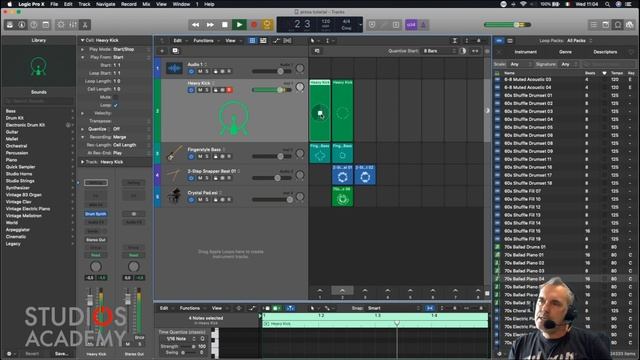Mute the Fingerstyle Bass track
640x360 pixels.
point(200,156)
